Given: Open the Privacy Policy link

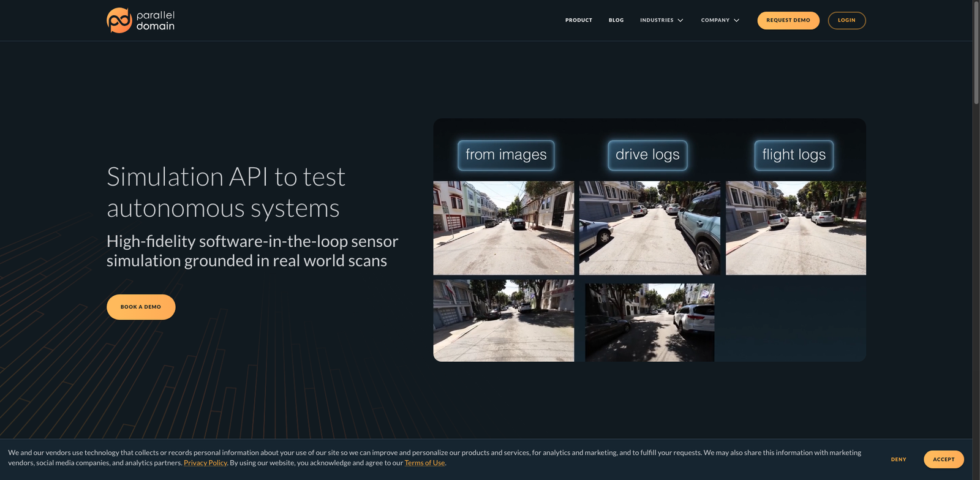Looking at the screenshot, I should click(x=205, y=463).
